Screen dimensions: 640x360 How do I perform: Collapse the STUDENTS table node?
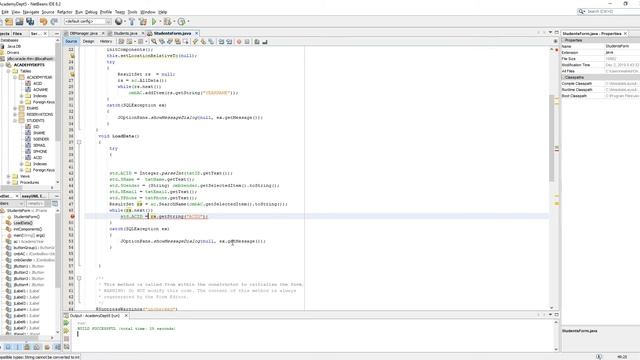[x=15, y=120]
